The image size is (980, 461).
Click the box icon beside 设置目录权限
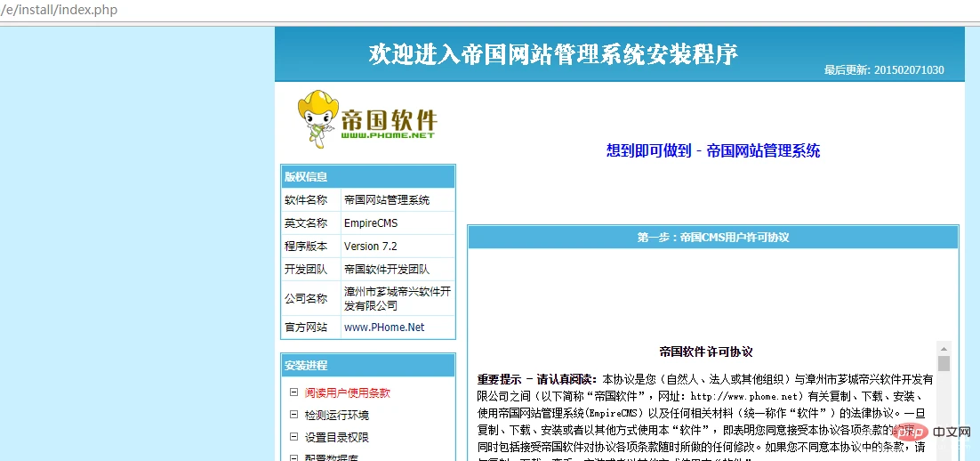(x=293, y=437)
